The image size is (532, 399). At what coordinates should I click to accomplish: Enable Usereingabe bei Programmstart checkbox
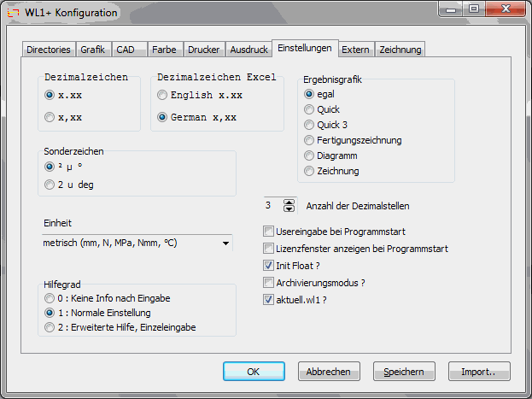[x=269, y=232]
